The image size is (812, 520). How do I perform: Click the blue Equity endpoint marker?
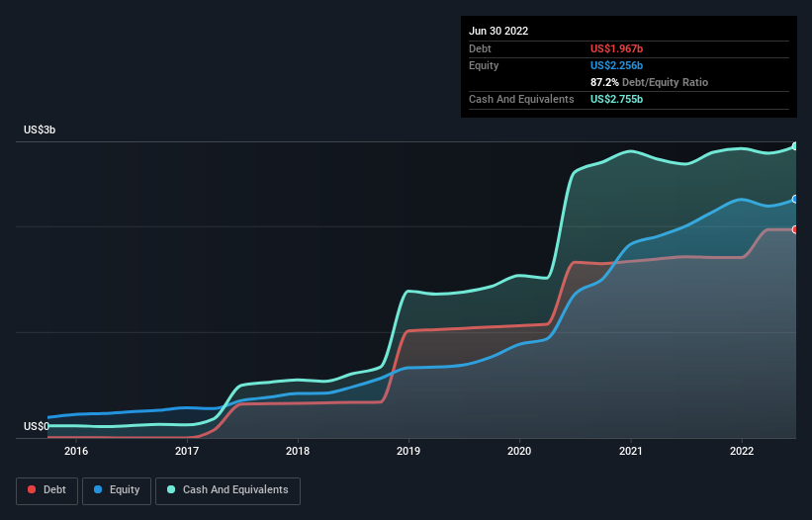click(x=795, y=200)
